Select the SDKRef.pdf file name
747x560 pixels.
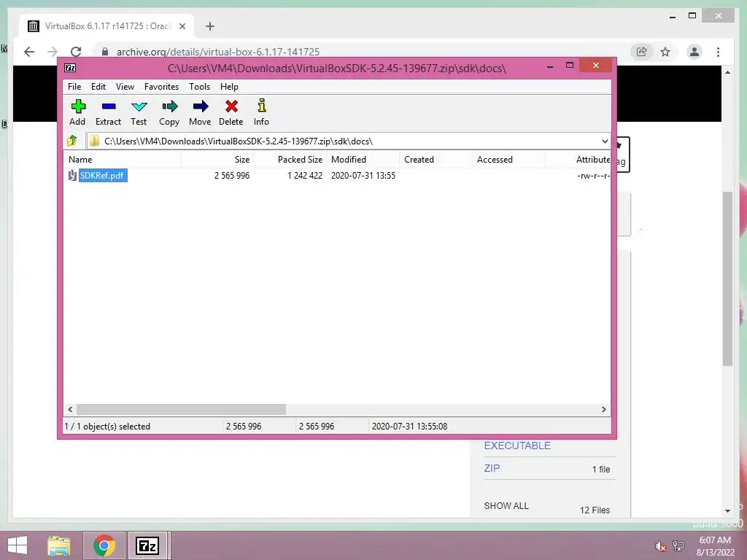point(103,175)
